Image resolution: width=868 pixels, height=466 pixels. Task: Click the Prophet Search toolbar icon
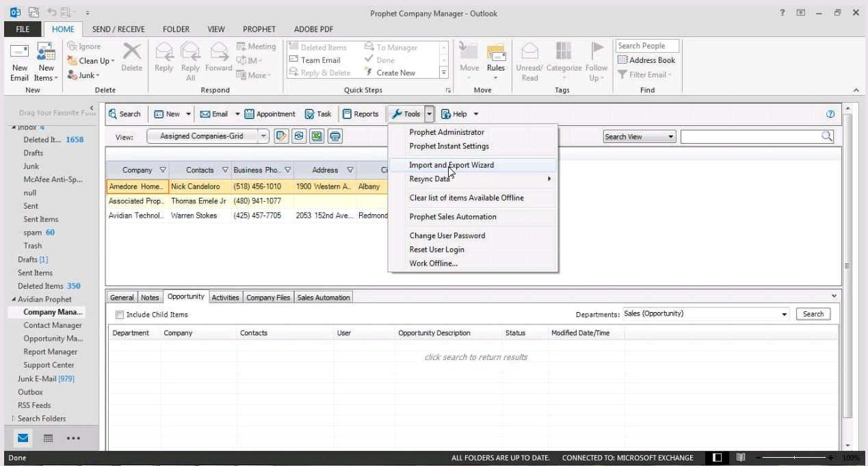pyautogui.click(x=113, y=114)
